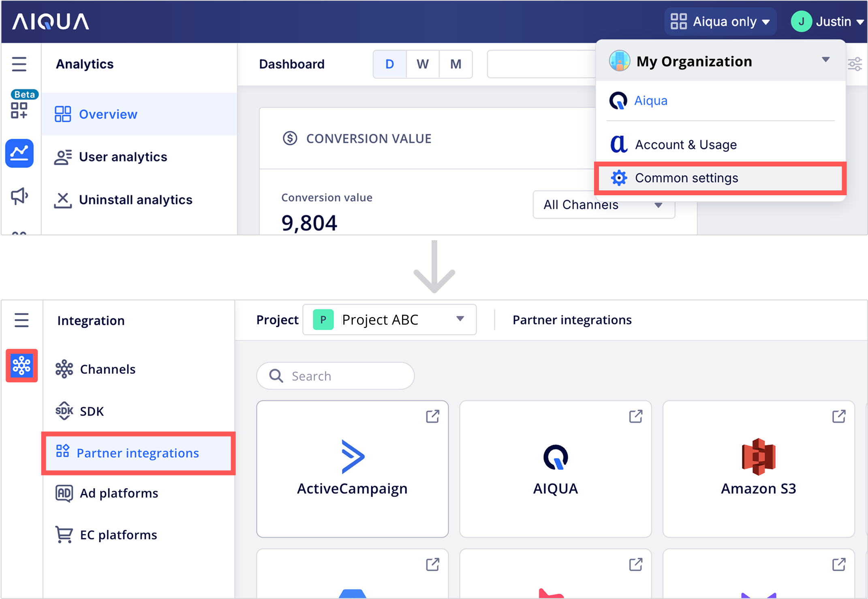The width and height of the screenshot is (868, 599).
Task: Select the Integration snowflake sidebar icon
Action: point(21,365)
